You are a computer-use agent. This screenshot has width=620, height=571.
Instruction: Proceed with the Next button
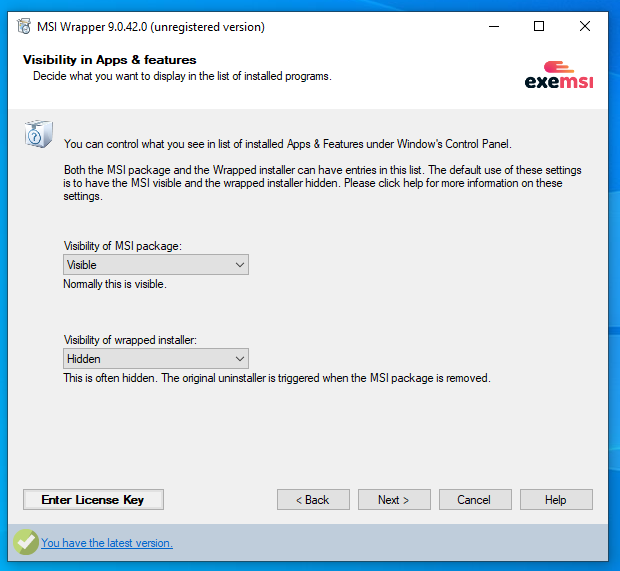click(x=394, y=500)
